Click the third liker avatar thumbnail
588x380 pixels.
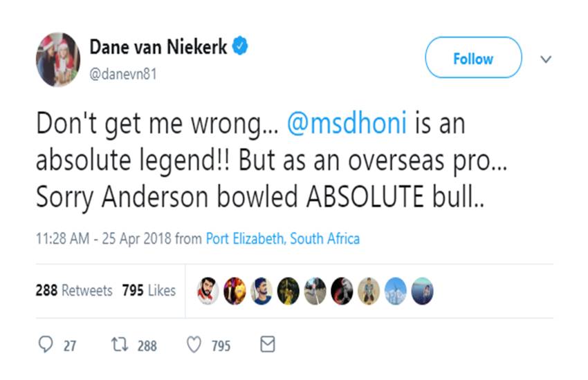(261, 291)
